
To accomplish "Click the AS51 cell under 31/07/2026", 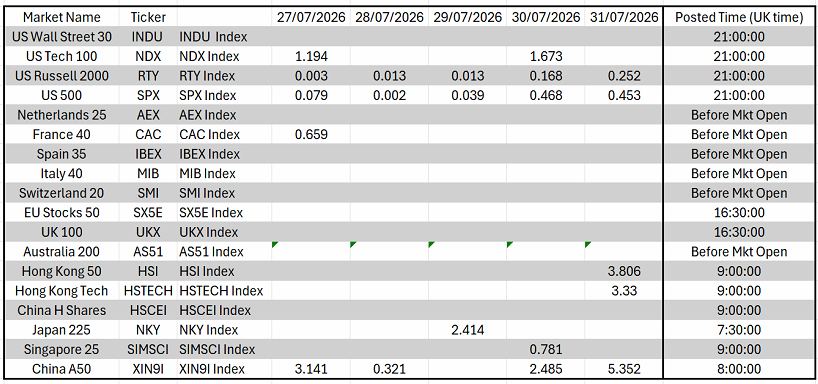I will (x=624, y=251).
